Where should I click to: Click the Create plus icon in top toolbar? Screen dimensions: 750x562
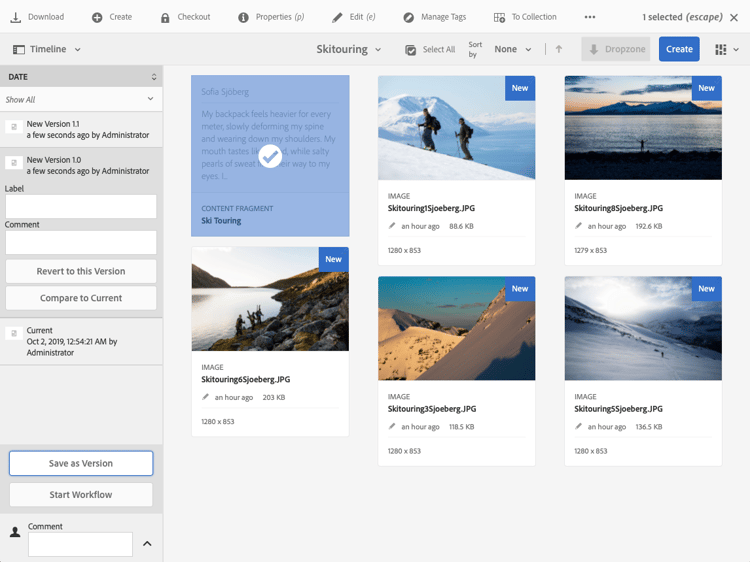point(97,18)
